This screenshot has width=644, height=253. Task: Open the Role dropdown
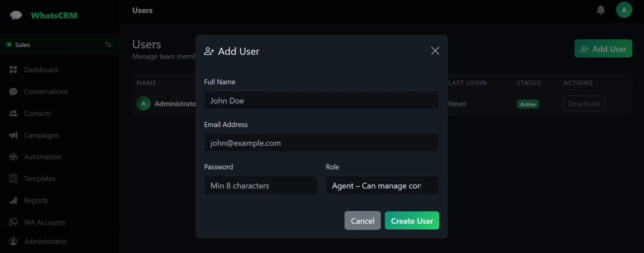click(x=382, y=186)
